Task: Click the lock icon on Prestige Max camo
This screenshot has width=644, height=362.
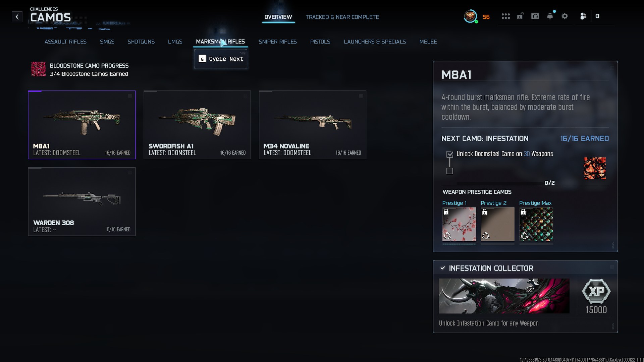Action: click(523, 212)
